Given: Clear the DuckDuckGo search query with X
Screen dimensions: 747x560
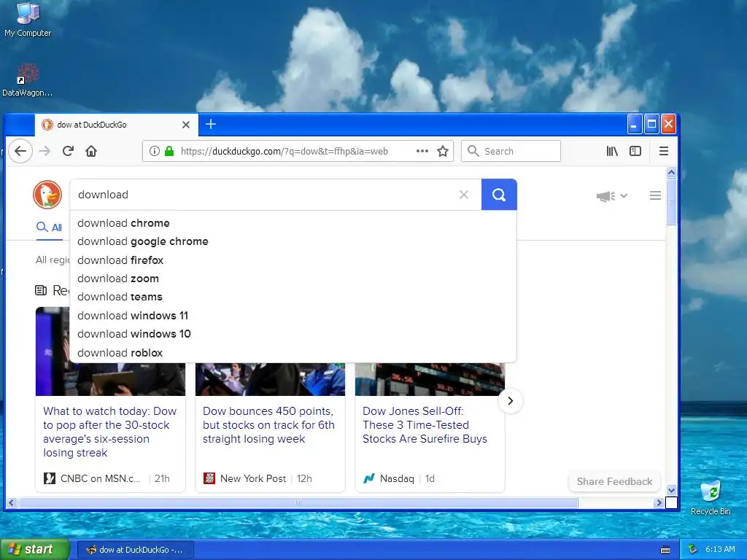Looking at the screenshot, I should click(464, 194).
